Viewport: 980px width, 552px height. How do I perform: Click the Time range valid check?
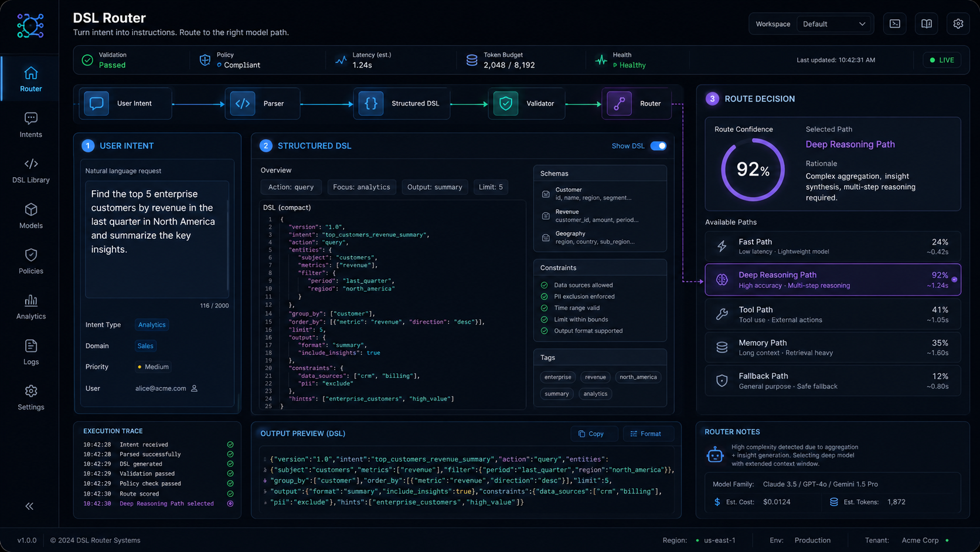pyautogui.click(x=544, y=308)
